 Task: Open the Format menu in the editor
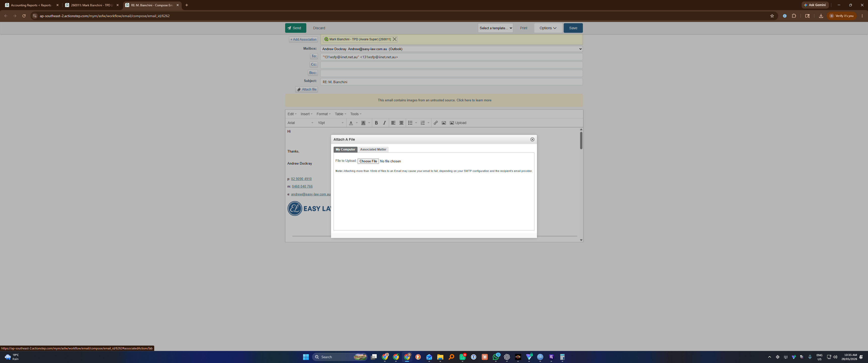click(x=323, y=114)
